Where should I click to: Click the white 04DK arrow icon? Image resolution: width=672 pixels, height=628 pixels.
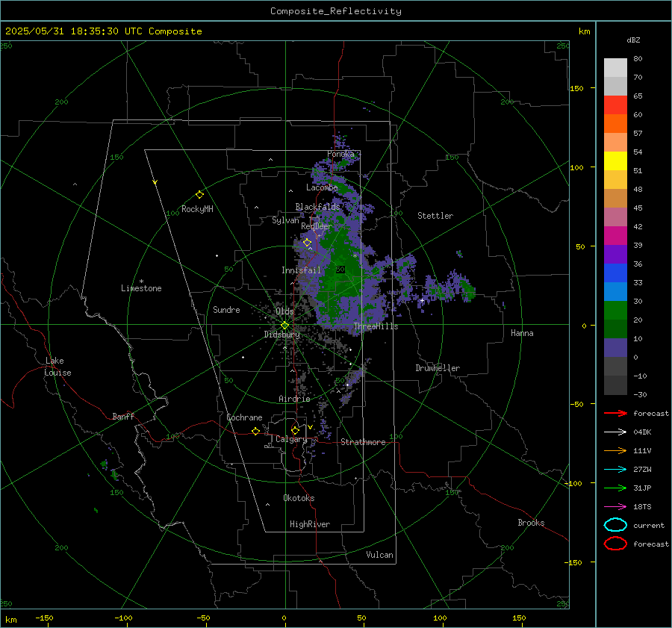[x=615, y=432]
